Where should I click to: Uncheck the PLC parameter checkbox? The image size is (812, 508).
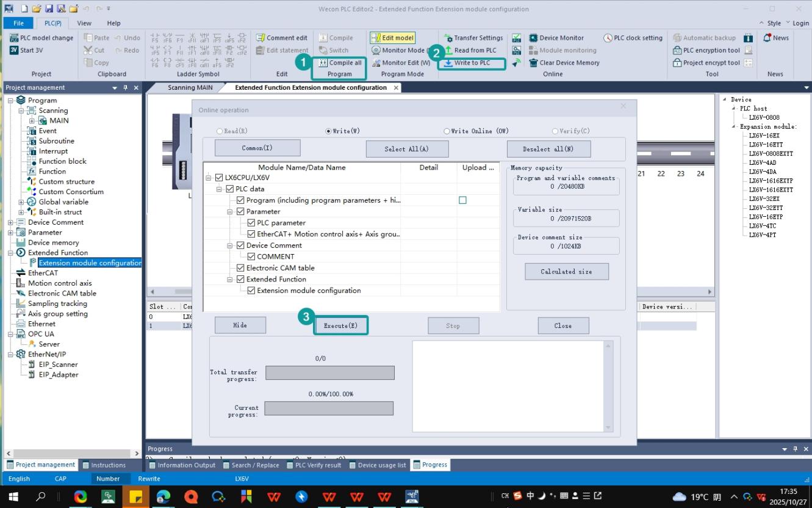pyautogui.click(x=251, y=223)
